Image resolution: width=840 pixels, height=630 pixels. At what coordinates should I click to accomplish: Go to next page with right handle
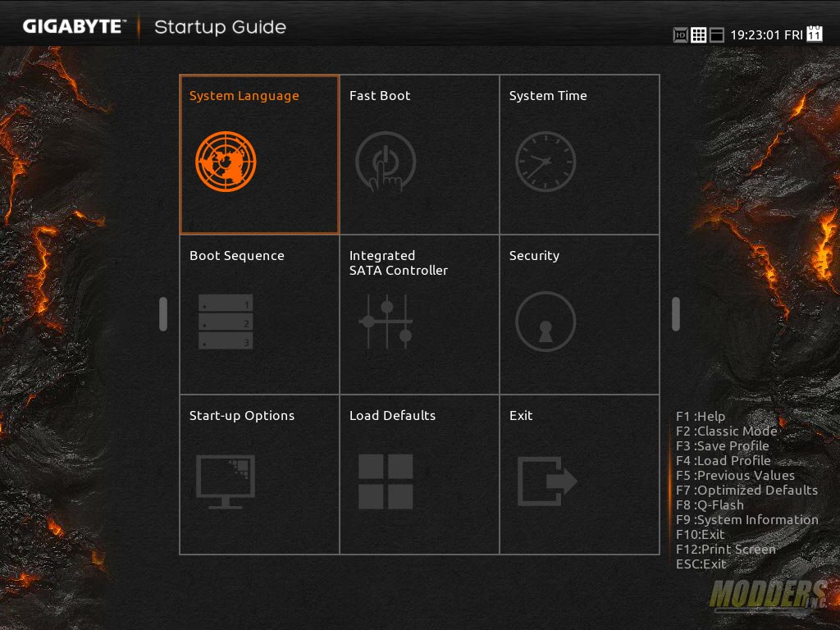(676, 314)
